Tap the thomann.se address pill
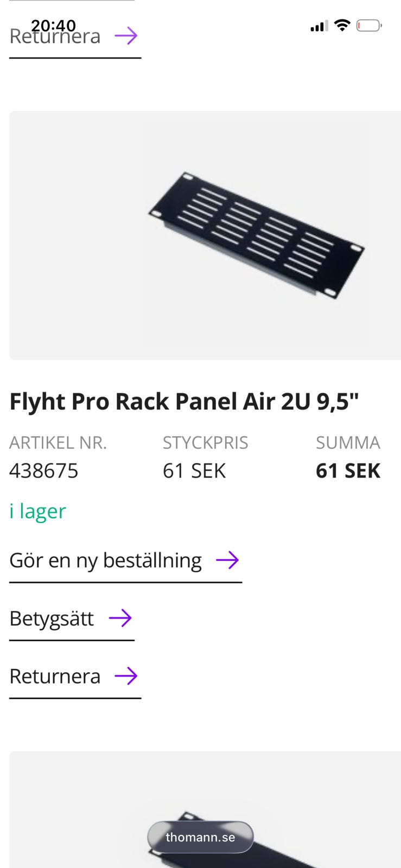The width and height of the screenshot is (401, 868). tap(200, 837)
